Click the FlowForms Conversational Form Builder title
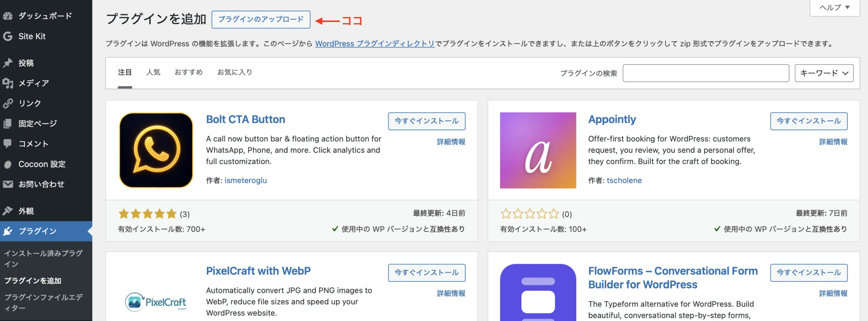Viewport: 868px width, 321px height. coord(673,278)
